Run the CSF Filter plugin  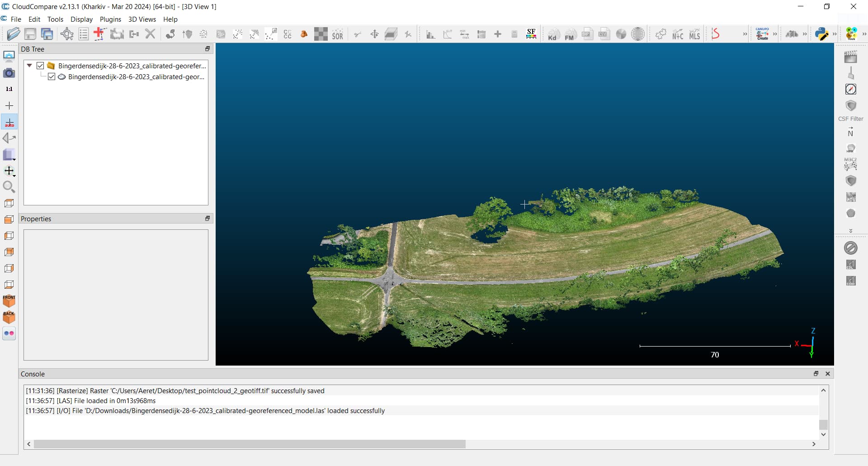pyautogui.click(x=851, y=105)
